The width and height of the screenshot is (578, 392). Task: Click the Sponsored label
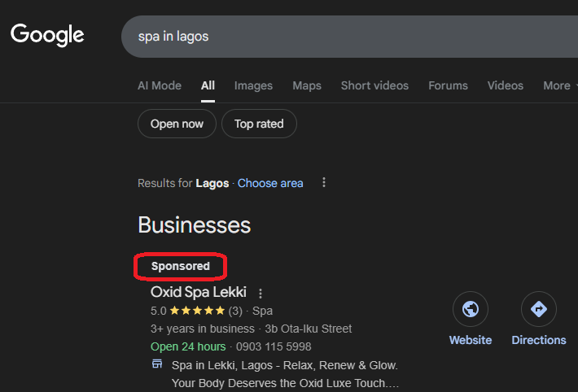pos(181,266)
